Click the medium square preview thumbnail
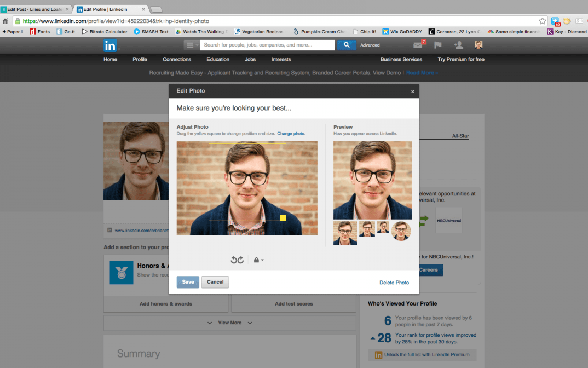Image resolution: width=588 pixels, height=368 pixels. pyautogui.click(x=367, y=229)
